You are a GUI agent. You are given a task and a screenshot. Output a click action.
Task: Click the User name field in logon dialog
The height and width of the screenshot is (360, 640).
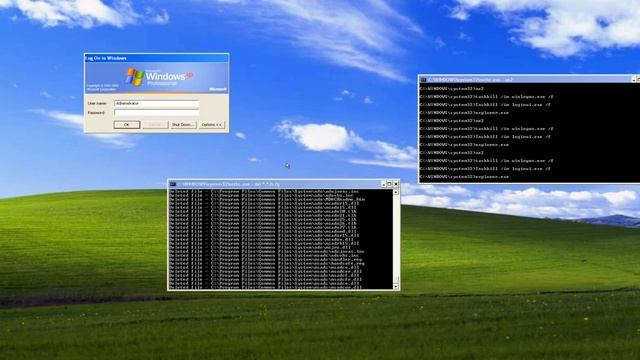pos(157,104)
